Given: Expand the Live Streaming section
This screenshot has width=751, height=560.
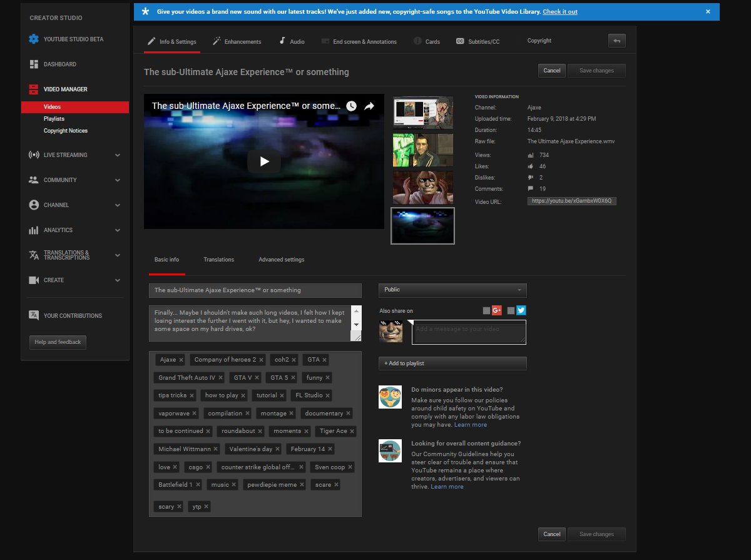Looking at the screenshot, I should (x=118, y=155).
